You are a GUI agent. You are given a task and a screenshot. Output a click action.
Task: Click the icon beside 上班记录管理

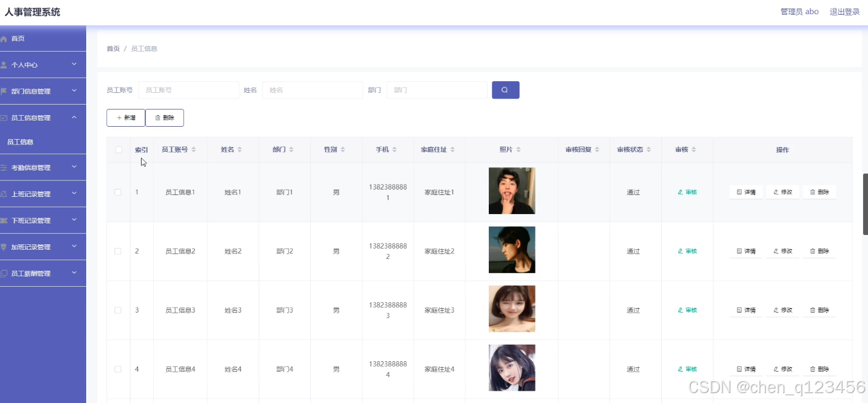coord(4,194)
